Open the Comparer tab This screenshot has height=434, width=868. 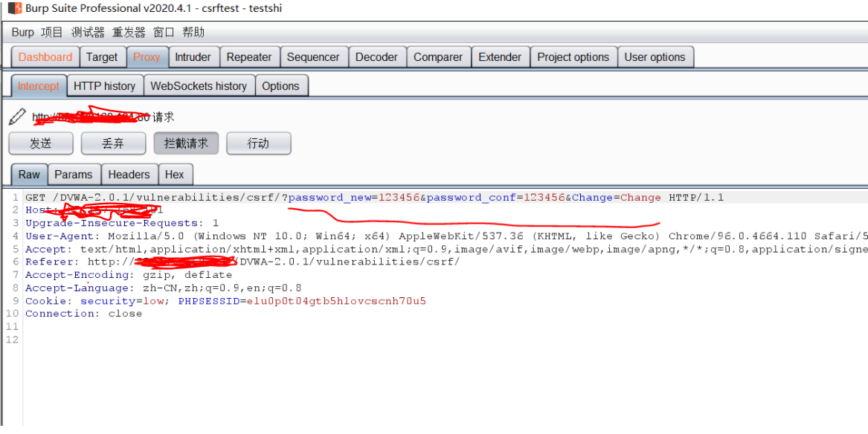click(438, 57)
